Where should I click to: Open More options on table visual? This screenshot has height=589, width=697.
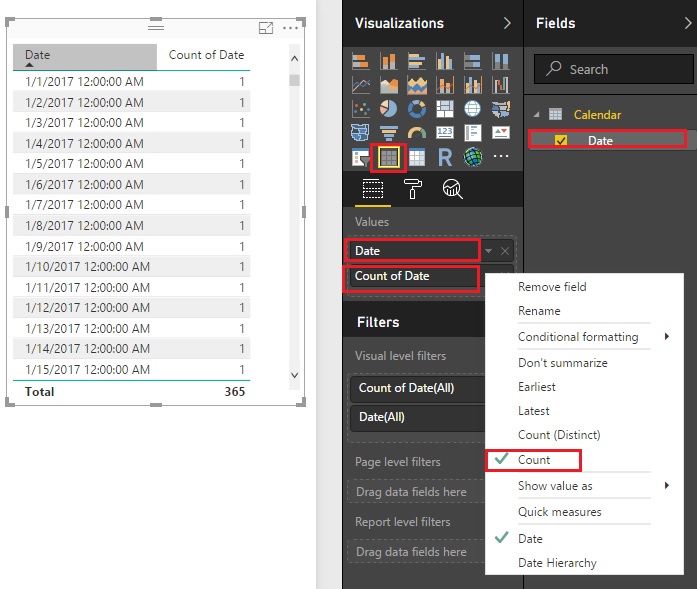[290, 28]
